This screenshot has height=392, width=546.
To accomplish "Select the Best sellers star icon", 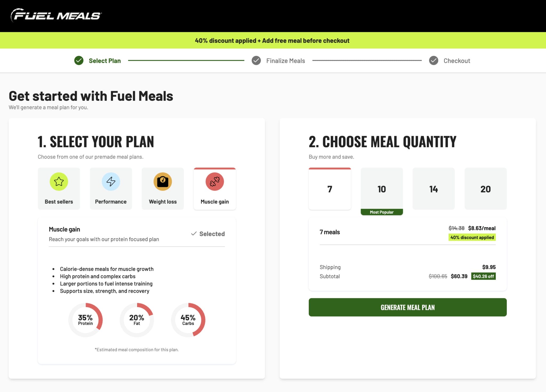I will coord(59,182).
